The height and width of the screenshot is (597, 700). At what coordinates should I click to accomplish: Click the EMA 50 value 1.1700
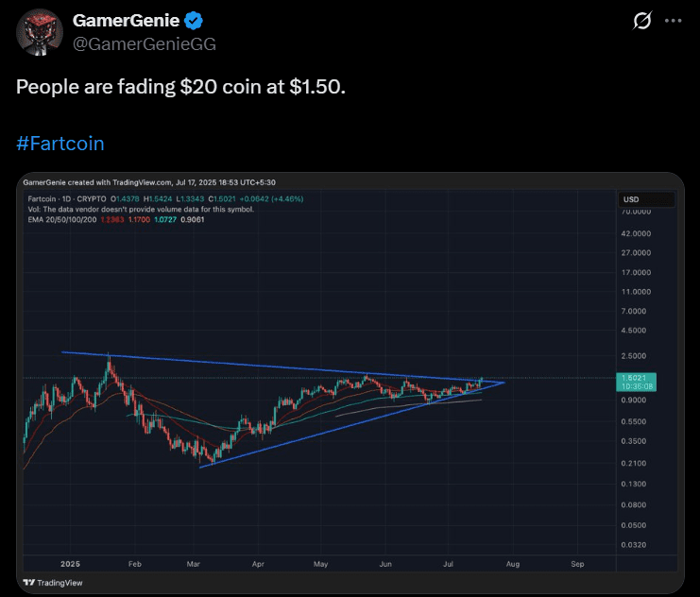(x=139, y=220)
